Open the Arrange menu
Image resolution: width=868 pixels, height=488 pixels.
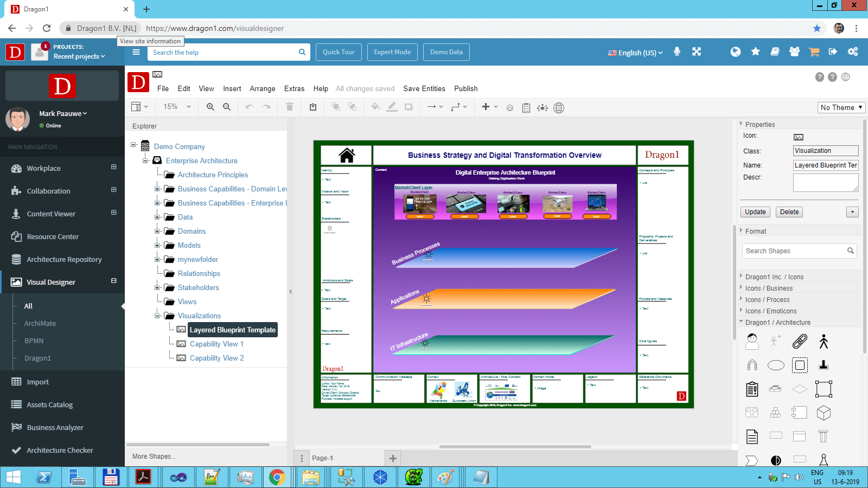click(262, 88)
